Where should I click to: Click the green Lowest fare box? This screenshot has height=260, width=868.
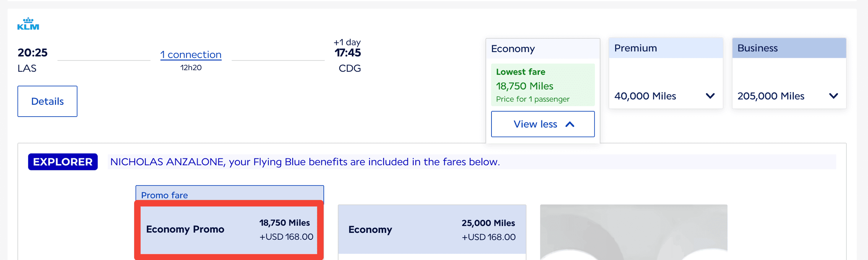(542, 85)
